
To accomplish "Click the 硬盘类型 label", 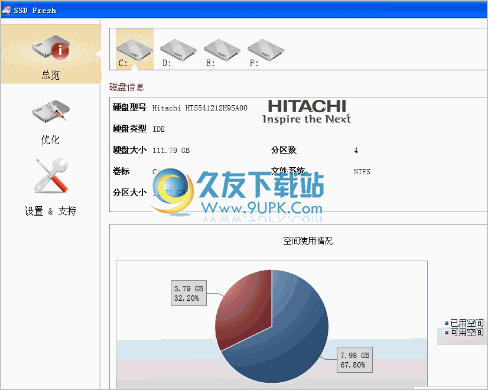I will (x=129, y=129).
